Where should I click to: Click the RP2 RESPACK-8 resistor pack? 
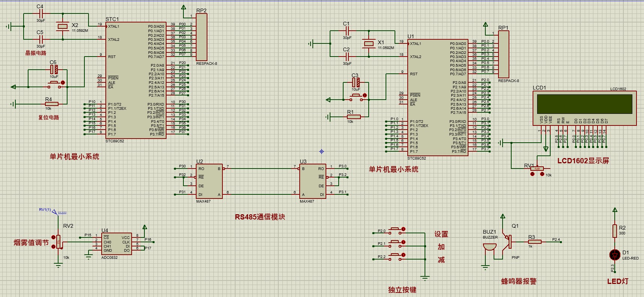coord(201,37)
